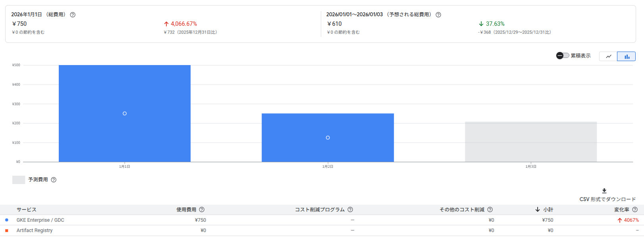Open help icon beside 変化率 header
This screenshot has width=644, height=238.
pyautogui.click(x=635, y=209)
